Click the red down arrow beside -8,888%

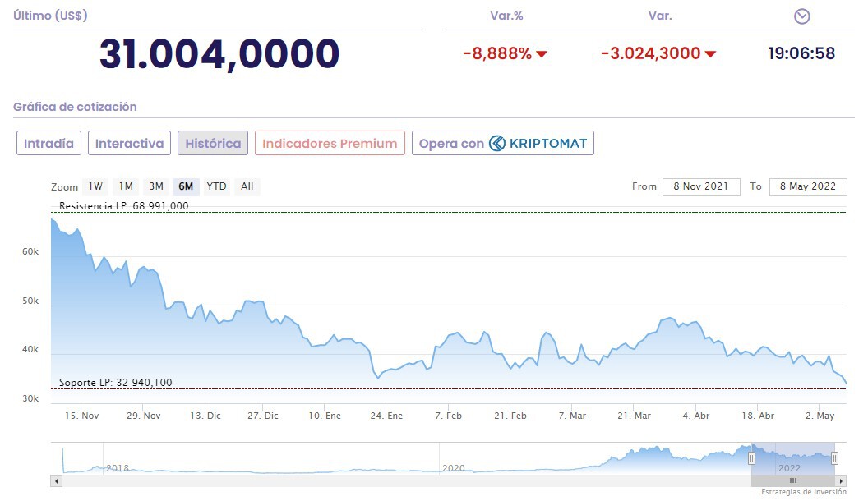[x=542, y=54]
